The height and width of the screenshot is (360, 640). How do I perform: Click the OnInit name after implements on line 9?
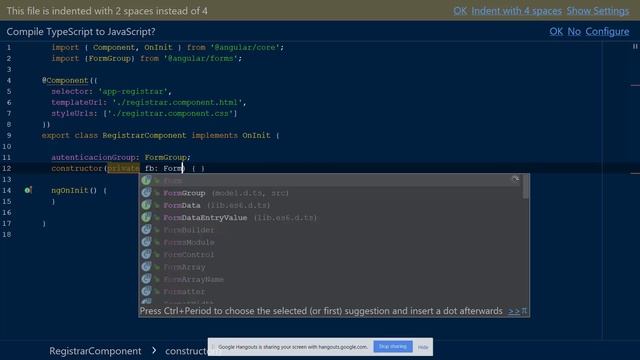click(256, 135)
